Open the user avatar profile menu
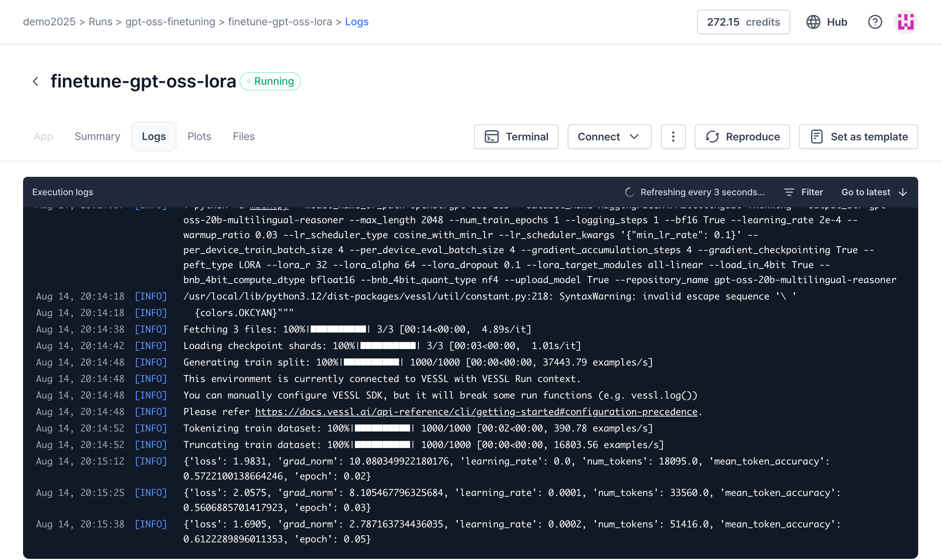 (x=906, y=22)
